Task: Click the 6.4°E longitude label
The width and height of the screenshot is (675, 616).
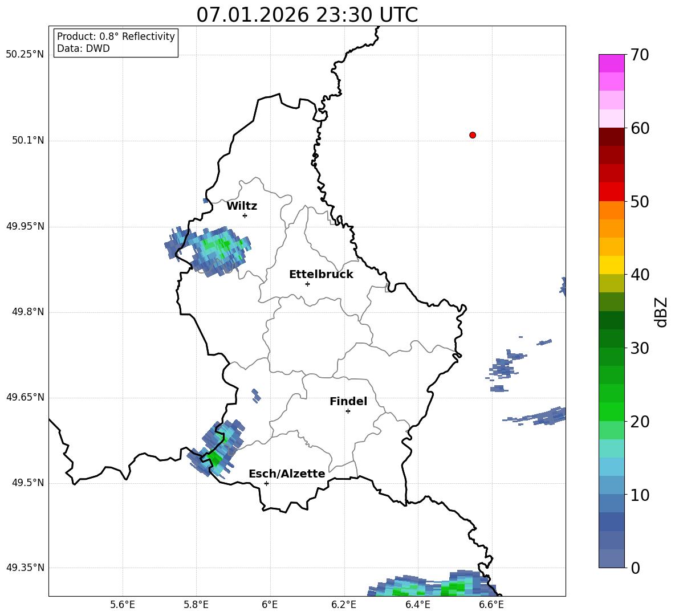Action: tap(417, 605)
